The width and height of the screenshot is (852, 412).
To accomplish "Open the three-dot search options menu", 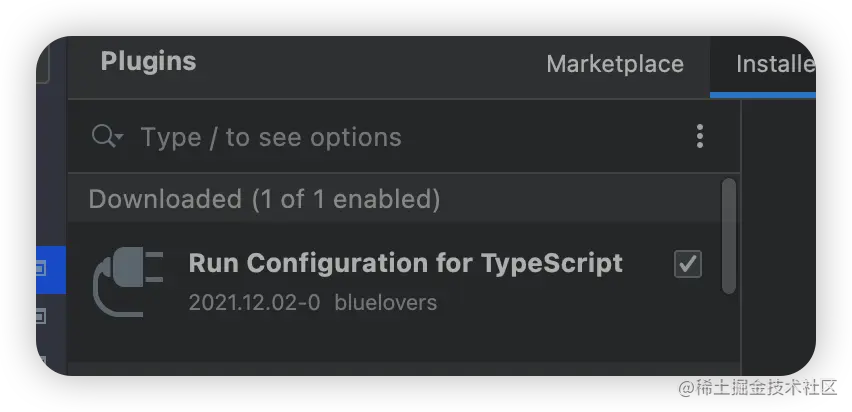I will point(700,136).
